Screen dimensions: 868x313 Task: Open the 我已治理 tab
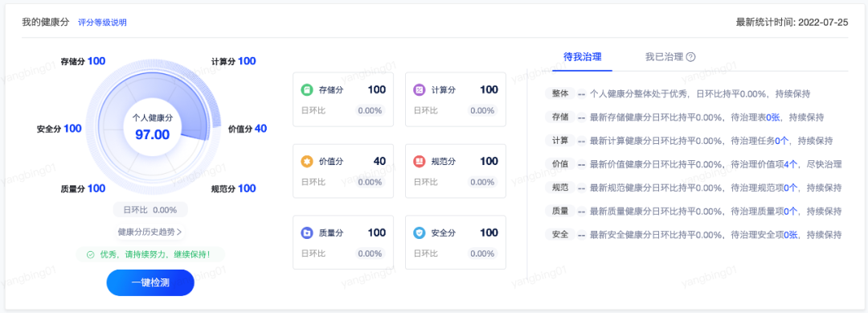click(665, 57)
